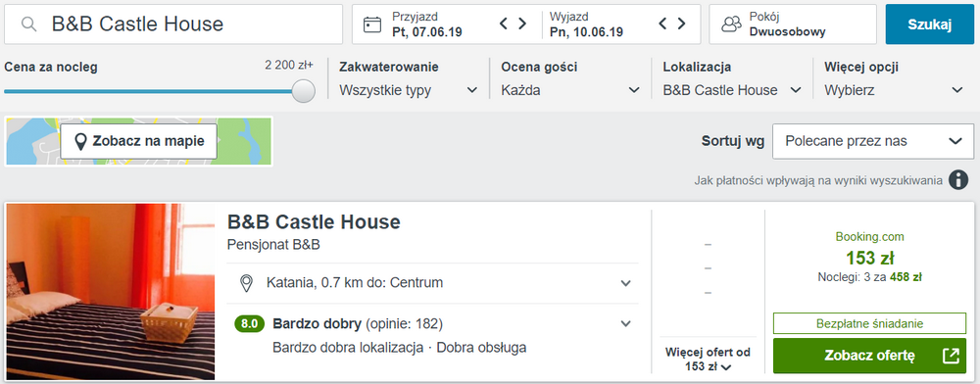Open the Zakwaterowanie Wszystkie typy dropdown

(409, 90)
